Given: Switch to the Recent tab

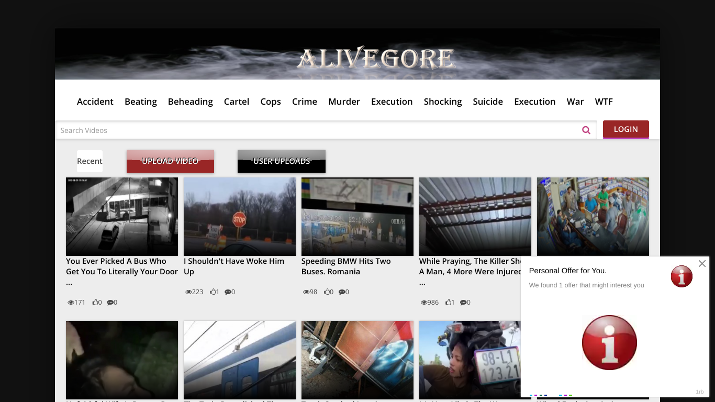Looking at the screenshot, I should coord(89,161).
